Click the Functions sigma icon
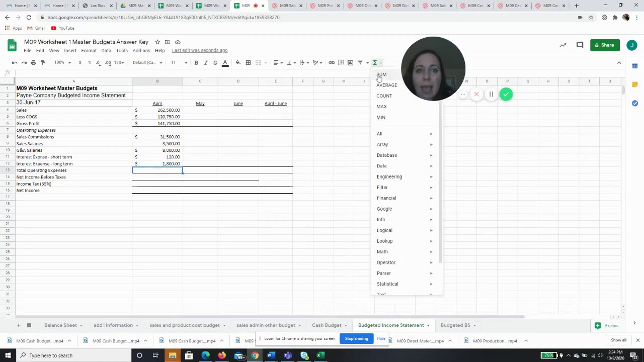 click(x=375, y=62)
